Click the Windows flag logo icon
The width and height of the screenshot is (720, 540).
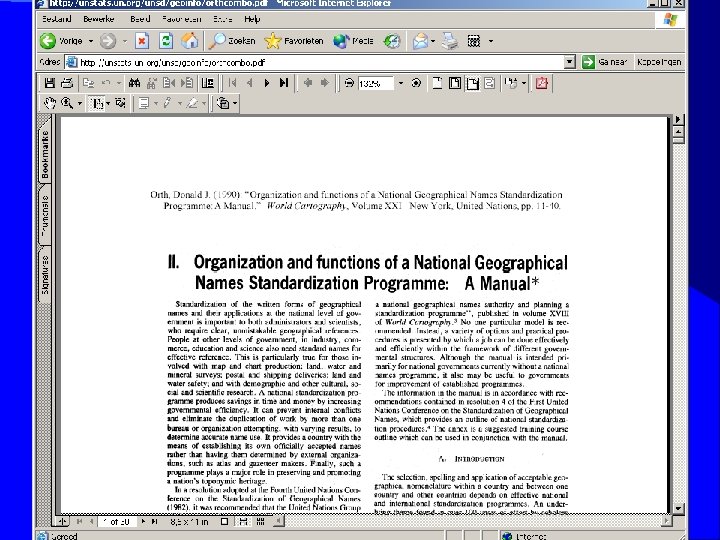670,20
